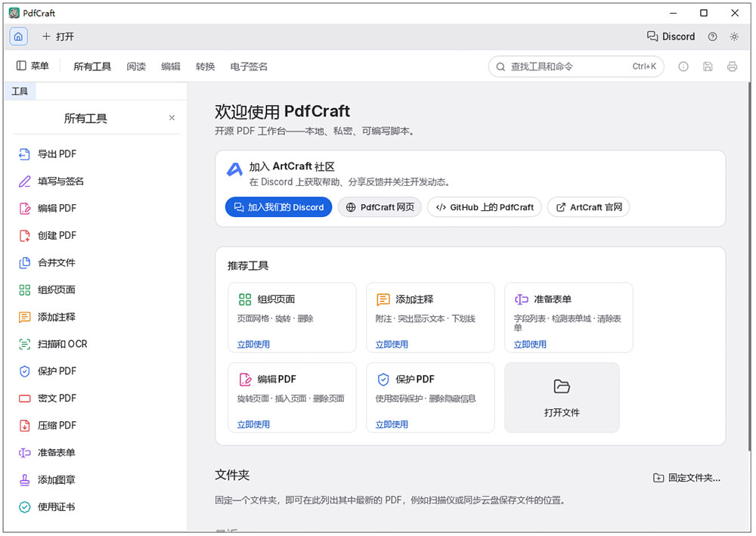Image resolution: width=756 pixels, height=536 pixels.
Task: Switch to the 电子签名 tab
Action: point(249,67)
